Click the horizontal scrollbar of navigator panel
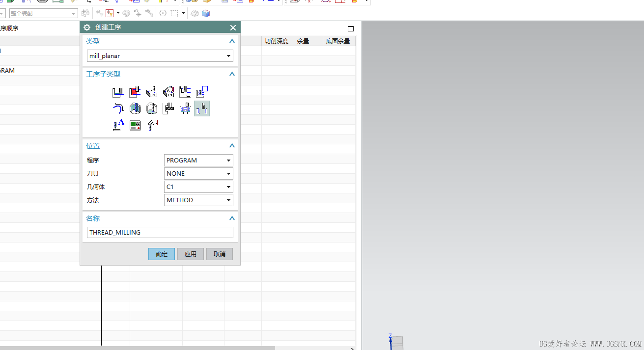 (138, 348)
